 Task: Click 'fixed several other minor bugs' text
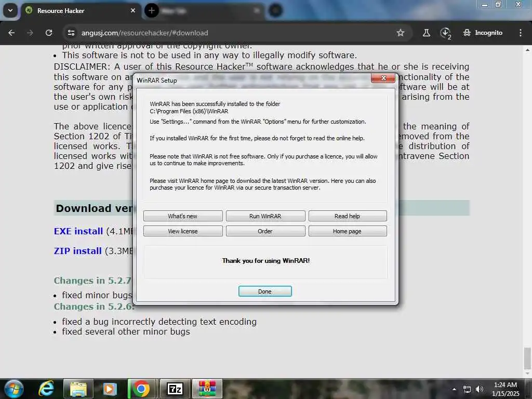point(126,331)
